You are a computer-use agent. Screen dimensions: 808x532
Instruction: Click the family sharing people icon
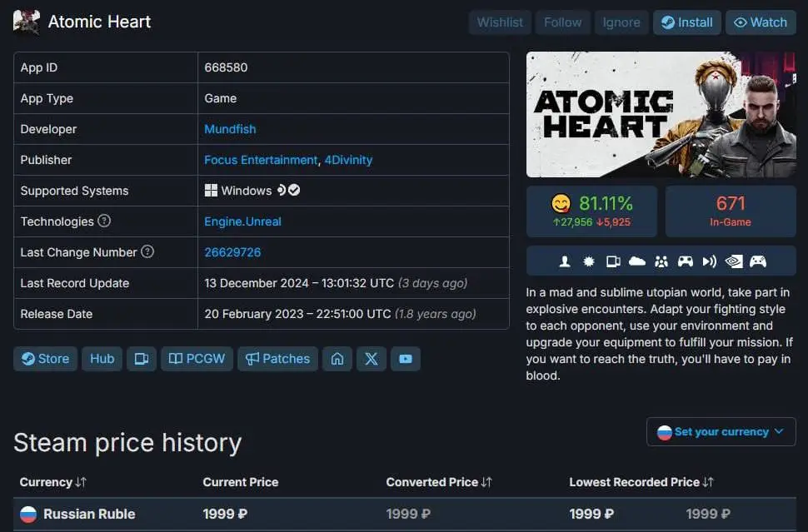pyautogui.click(x=661, y=261)
